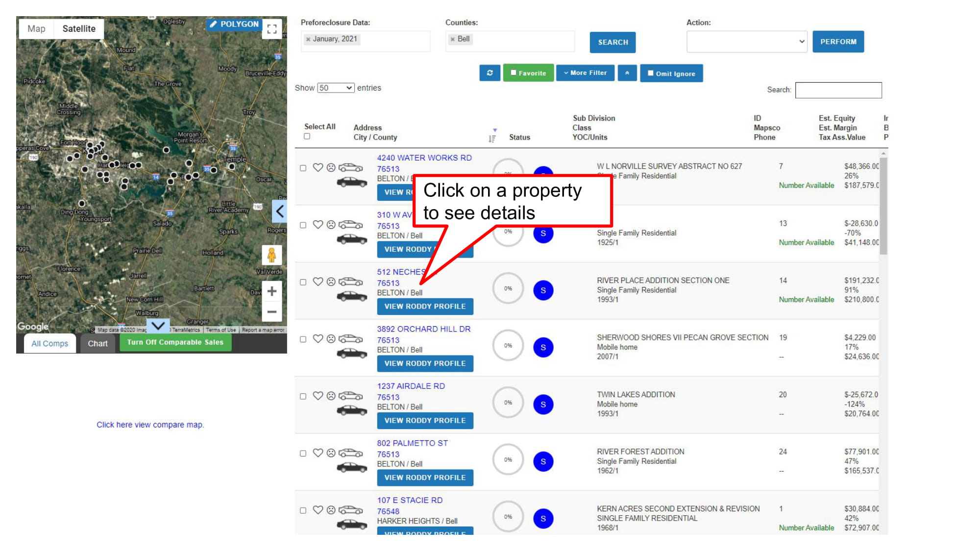Open the Click here view compare map link
Image resolution: width=980 pixels, height=551 pixels.
click(x=150, y=425)
